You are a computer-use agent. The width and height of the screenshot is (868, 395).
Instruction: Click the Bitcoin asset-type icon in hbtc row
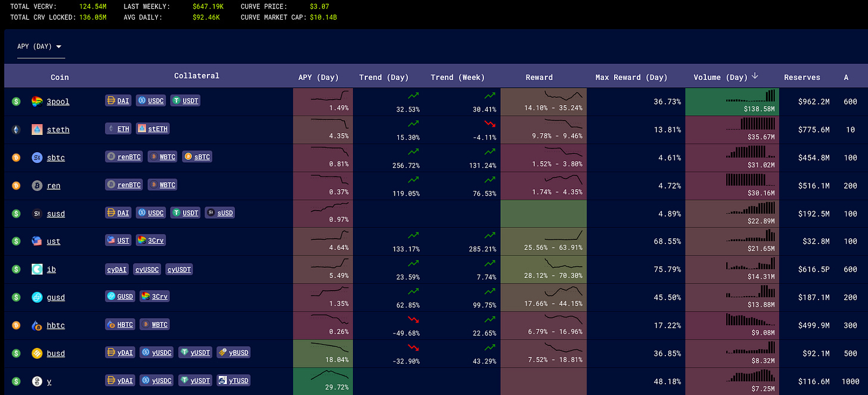[16, 325]
